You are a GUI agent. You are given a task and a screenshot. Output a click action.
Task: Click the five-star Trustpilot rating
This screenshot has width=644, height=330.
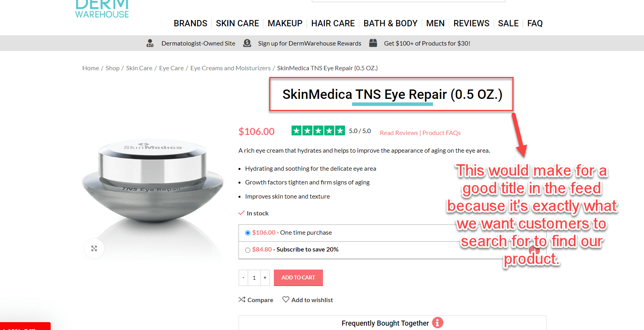click(318, 130)
